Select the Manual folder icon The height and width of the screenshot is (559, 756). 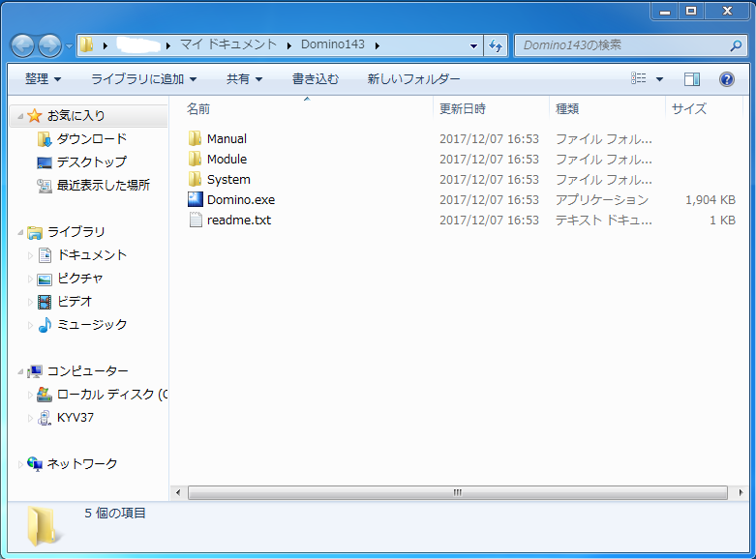pyautogui.click(x=196, y=138)
